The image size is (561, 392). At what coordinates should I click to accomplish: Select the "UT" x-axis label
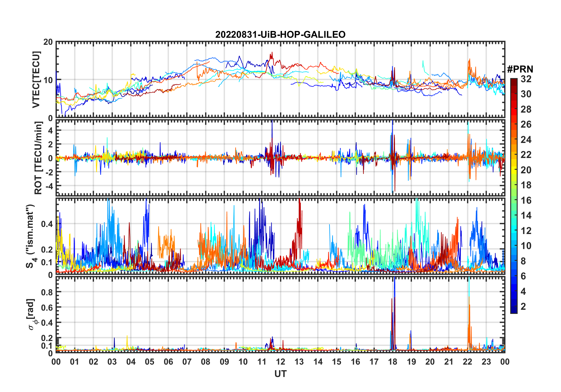click(x=280, y=374)
